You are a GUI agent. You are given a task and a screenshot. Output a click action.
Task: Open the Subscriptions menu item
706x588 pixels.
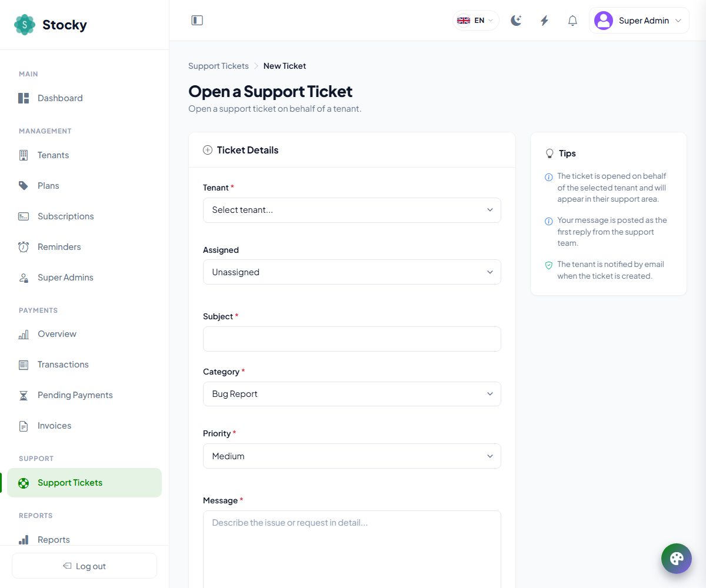coord(84,216)
